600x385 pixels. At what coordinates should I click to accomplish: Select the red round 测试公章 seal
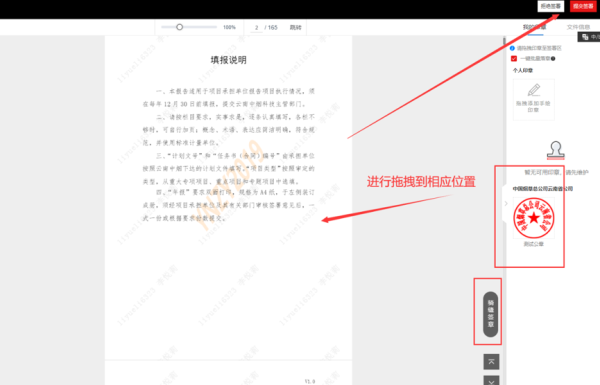coord(533,218)
